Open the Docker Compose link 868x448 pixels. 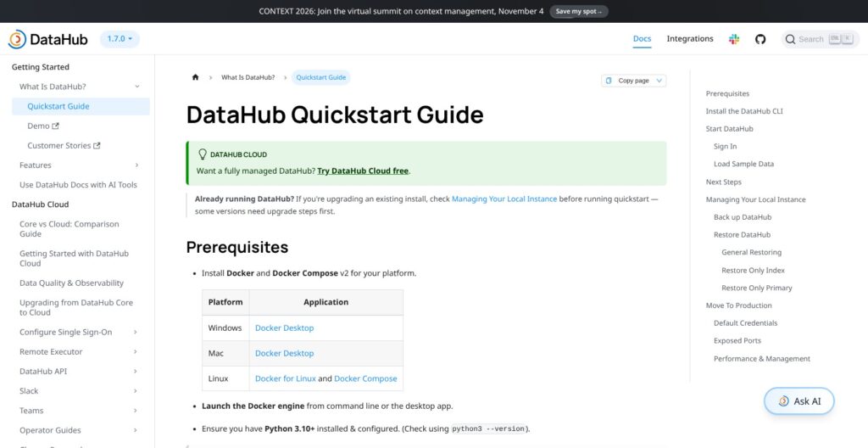[365, 378]
